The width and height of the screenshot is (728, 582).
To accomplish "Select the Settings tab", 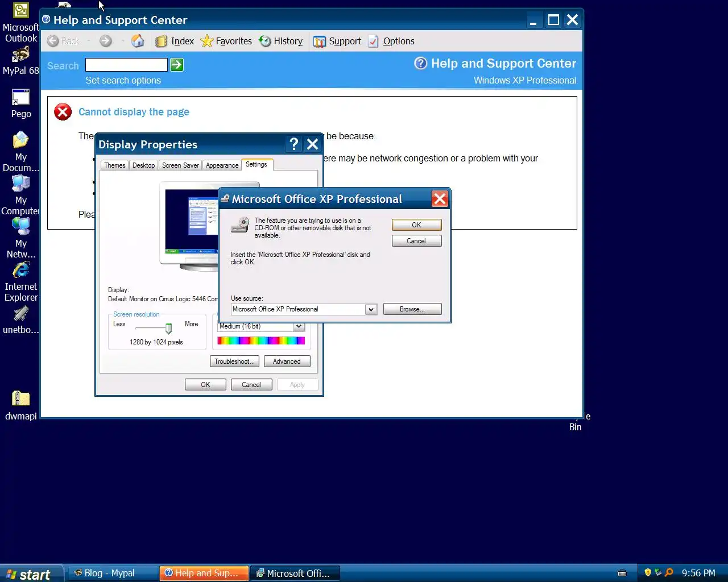I will [257, 164].
